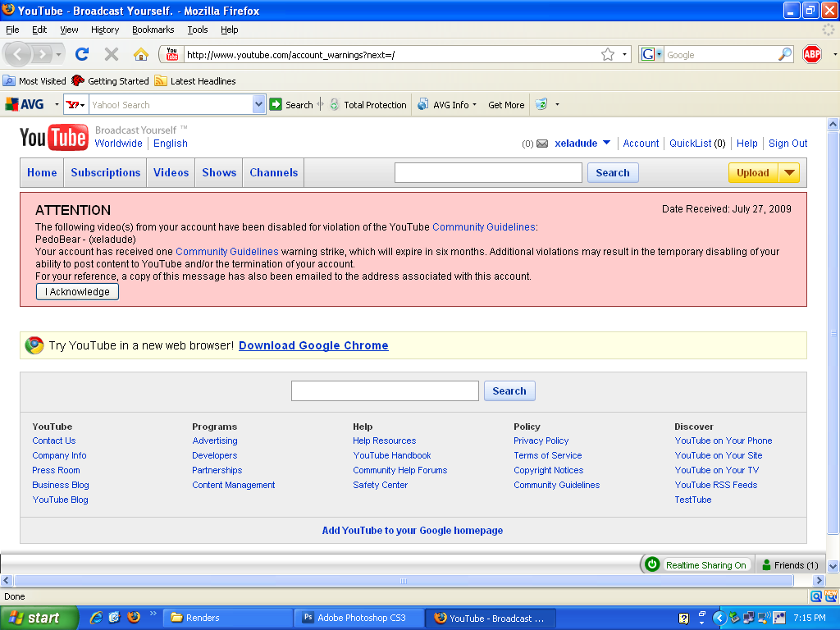Click the YouTube logo
This screenshot has width=840, height=630.
pyautogui.click(x=54, y=138)
